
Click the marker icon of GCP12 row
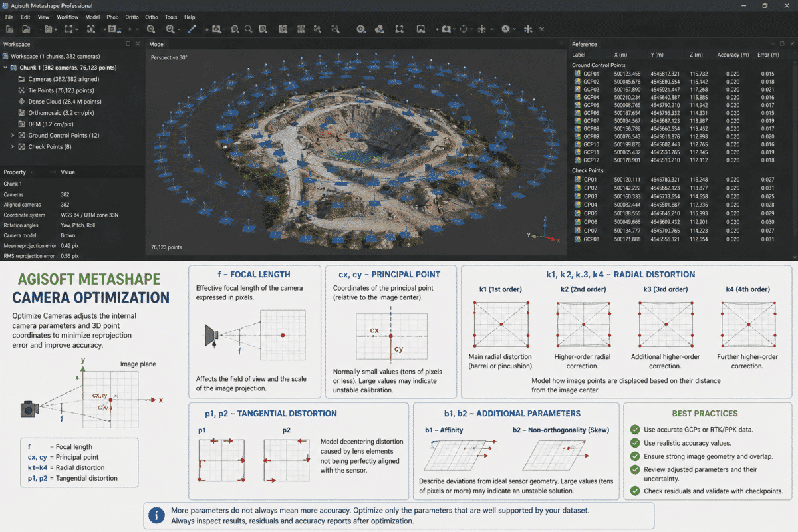click(x=577, y=160)
